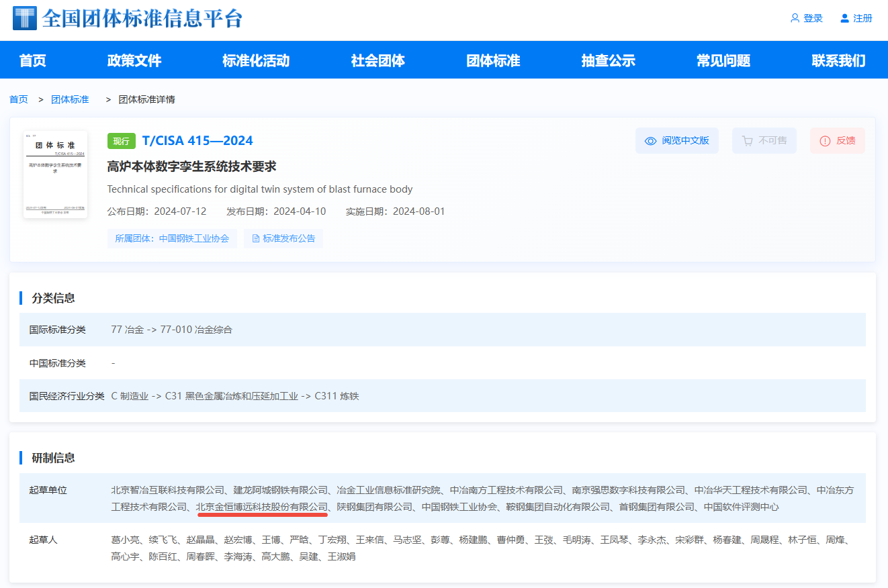Click the value 77 冶金 -> 77-010 冶金综合
888x588 pixels.
click(172, 330)
